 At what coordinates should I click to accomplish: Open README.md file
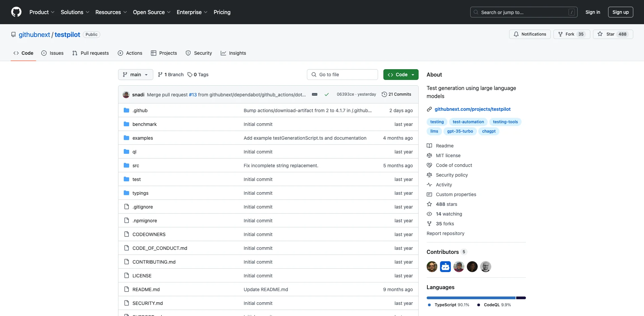[146, 289]
